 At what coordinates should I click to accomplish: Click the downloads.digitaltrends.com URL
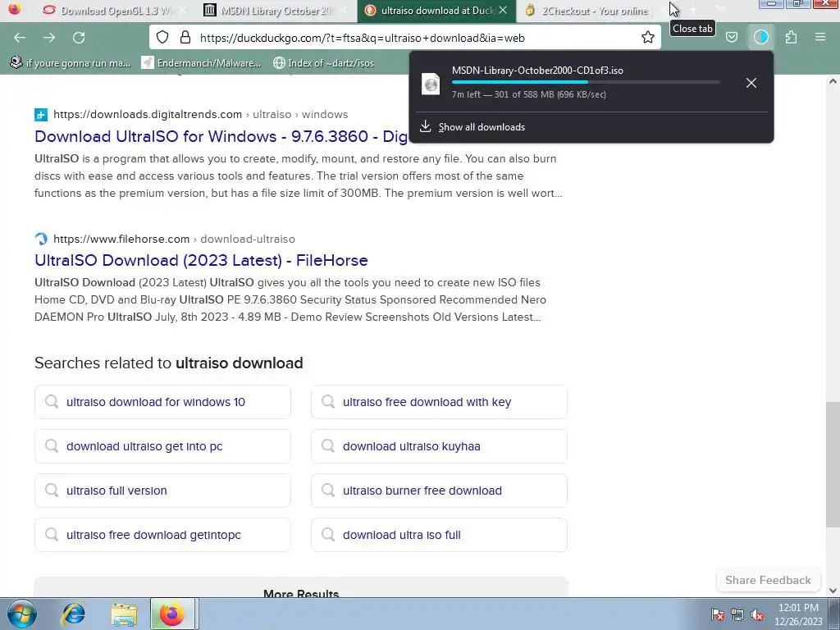[x=148, y=114]
